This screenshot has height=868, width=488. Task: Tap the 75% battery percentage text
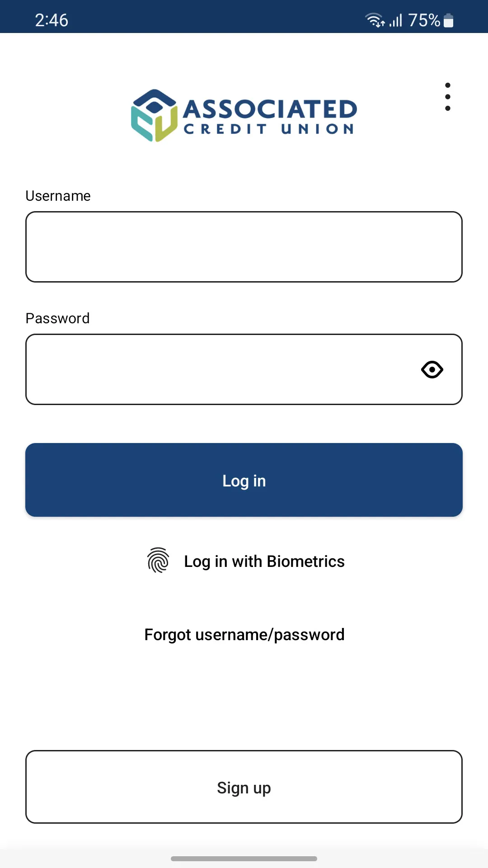[x=424, y=20]
